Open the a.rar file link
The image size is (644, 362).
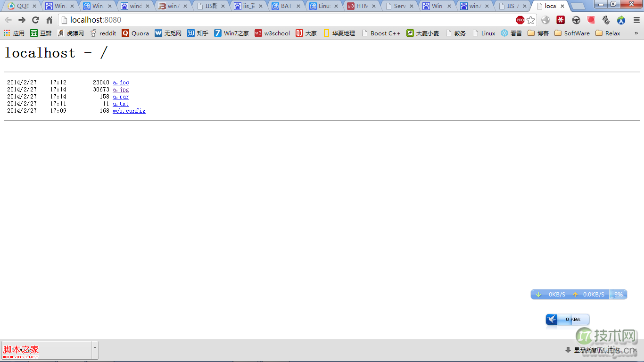point(121,97)
